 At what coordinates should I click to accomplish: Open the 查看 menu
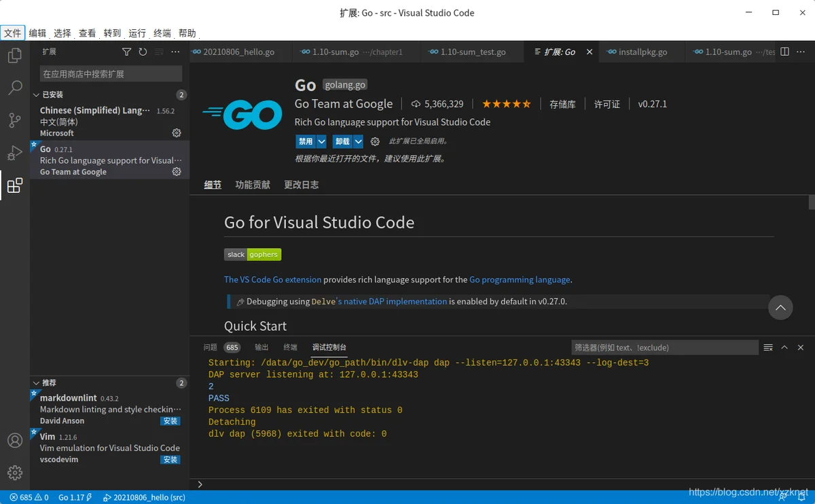click(x=87, y=33)
